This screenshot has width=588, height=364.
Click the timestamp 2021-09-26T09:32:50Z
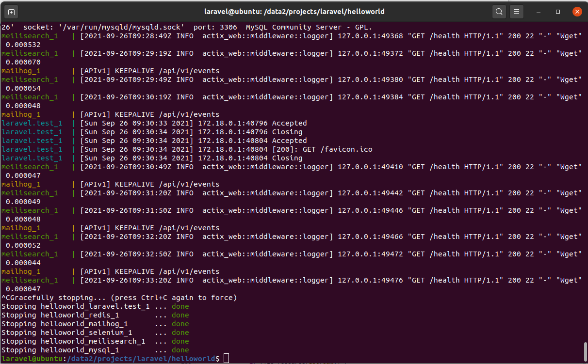(x=128, y=254)
